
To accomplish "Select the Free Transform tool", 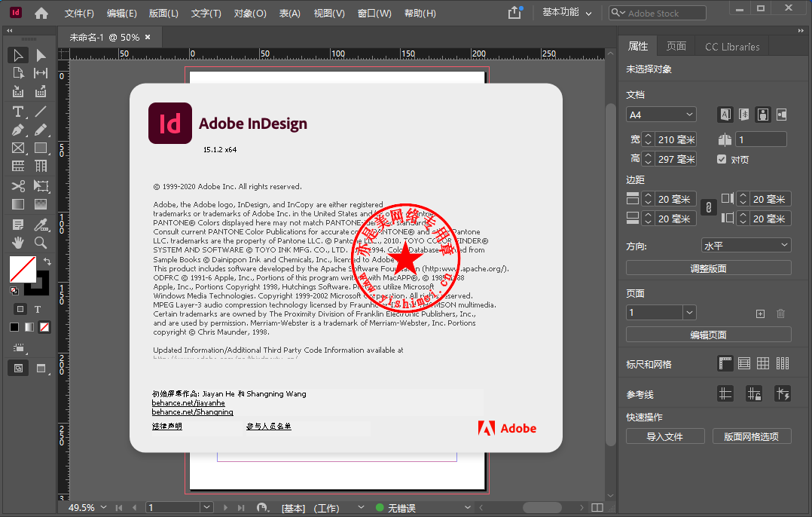I will pyautogui.click(x=41, y=185).
